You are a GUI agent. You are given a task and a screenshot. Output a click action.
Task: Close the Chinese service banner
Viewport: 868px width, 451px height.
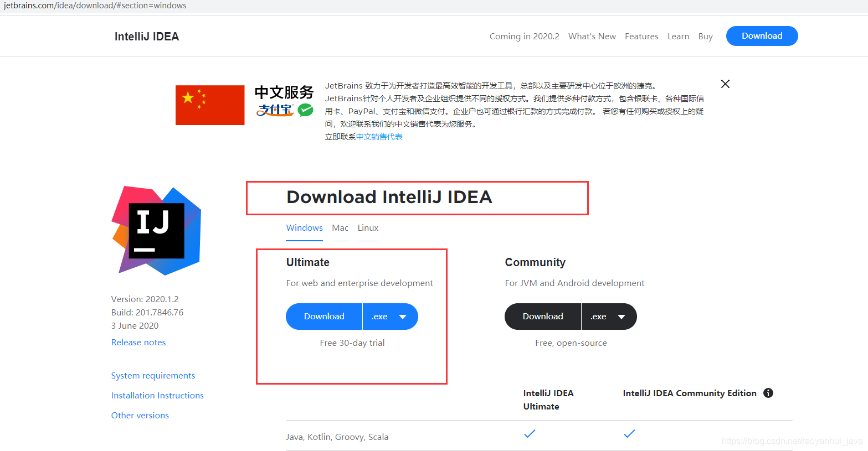(725, 84)
